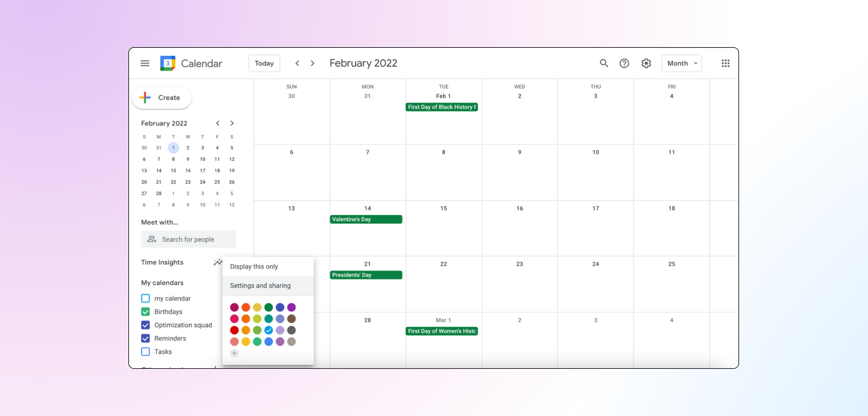Viewport: 868px width, 416px height.
Task: Uncheck the Birthdays calendar
Action: (145, 312)
